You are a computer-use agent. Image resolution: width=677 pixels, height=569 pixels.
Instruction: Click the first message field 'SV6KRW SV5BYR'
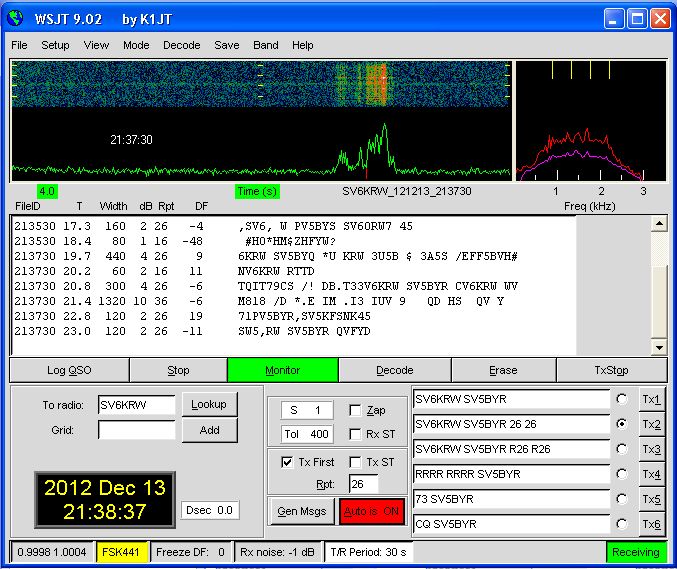tap(511, 399)
